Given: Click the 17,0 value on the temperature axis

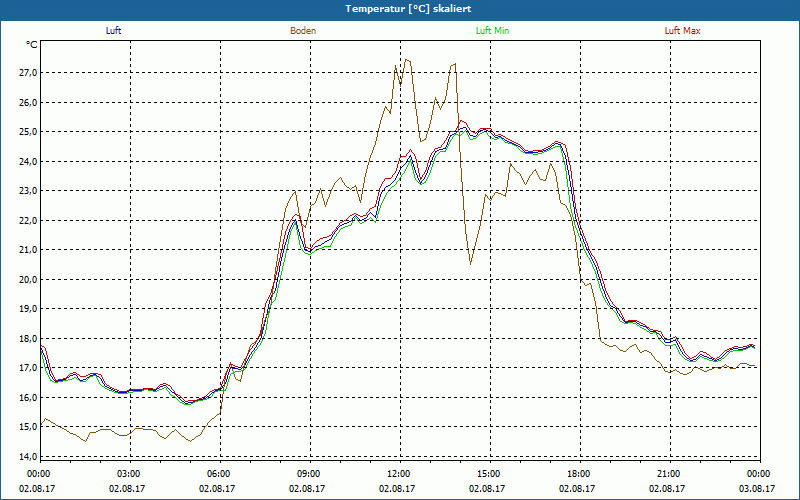Looking at the screenshot, I should click(28, 368).
